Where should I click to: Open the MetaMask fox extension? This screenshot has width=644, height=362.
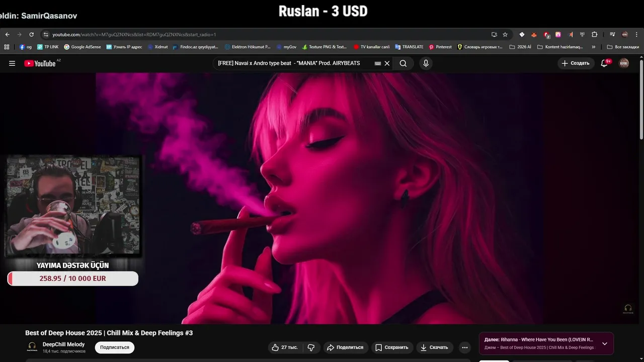pyautogui.click(x=534, y=35)
